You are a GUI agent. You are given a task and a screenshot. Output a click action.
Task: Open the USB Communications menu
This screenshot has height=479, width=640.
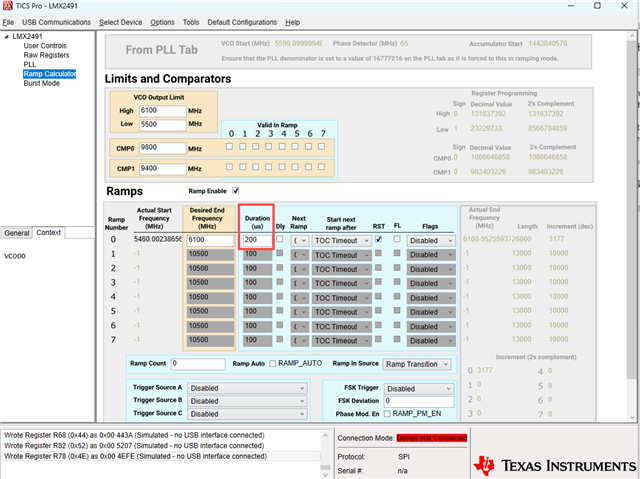[x=55, y=22]
